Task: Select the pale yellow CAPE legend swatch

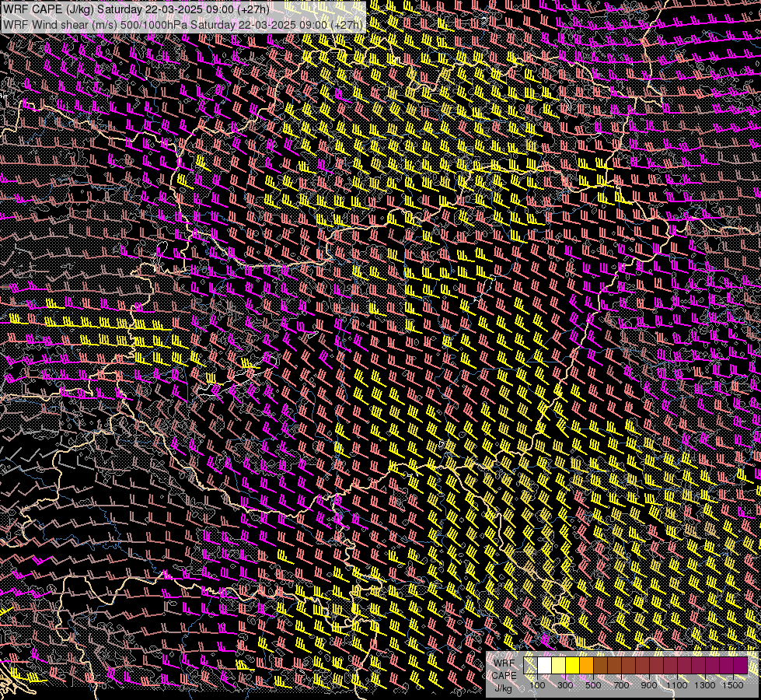Action: click(559, 665)
